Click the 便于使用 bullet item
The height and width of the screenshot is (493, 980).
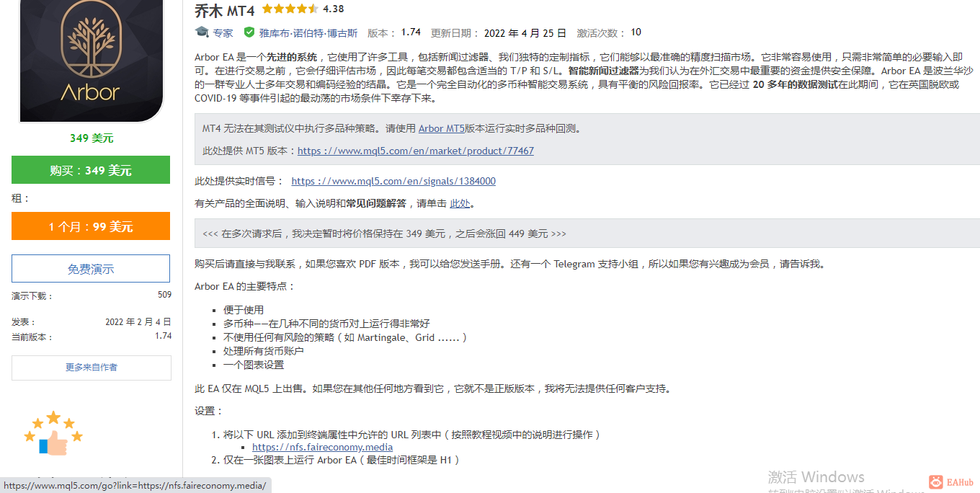[244, 310]
